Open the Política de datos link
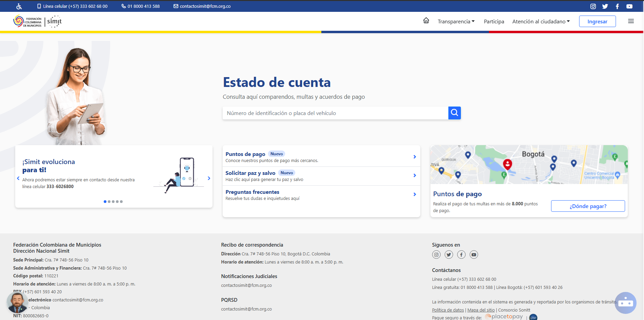The image size is (644, 320). pos(448,310)
